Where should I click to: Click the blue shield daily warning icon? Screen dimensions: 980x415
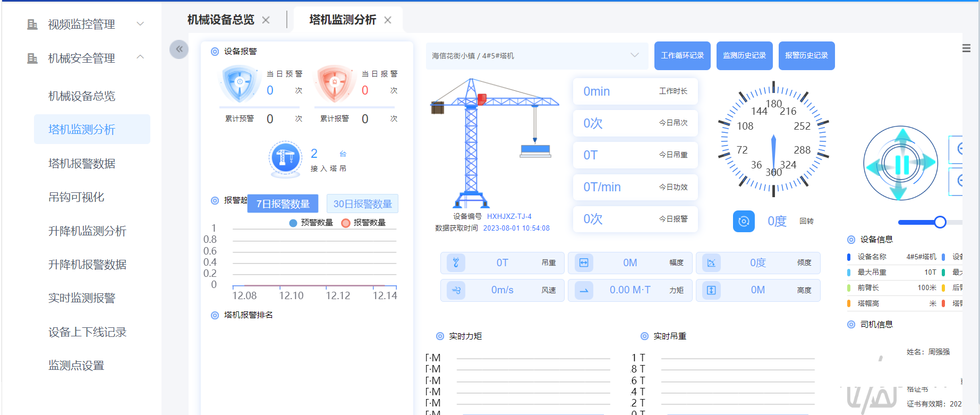[x=240, y=83]
